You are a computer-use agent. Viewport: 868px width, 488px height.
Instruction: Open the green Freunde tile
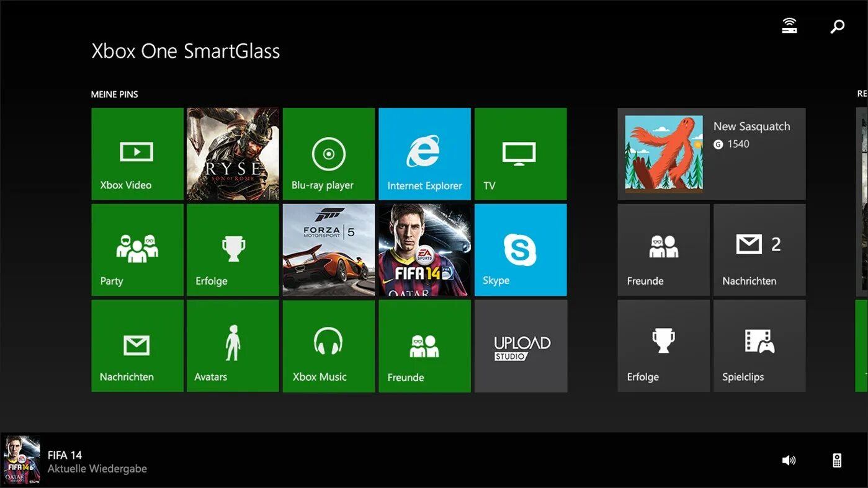pos(424,346)
